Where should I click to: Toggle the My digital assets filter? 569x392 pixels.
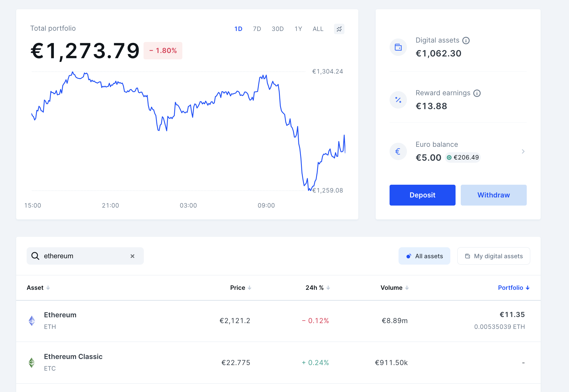pyautogui.click(x=493, y=256)
